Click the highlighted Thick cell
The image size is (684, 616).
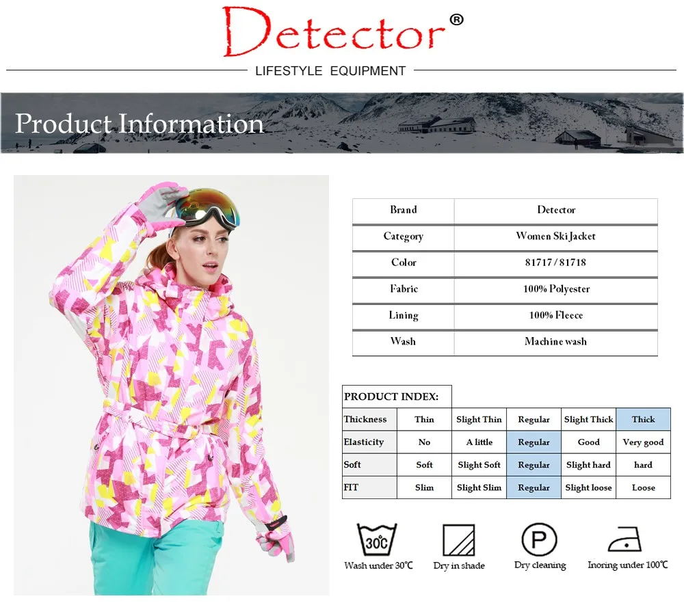point(643,419)
